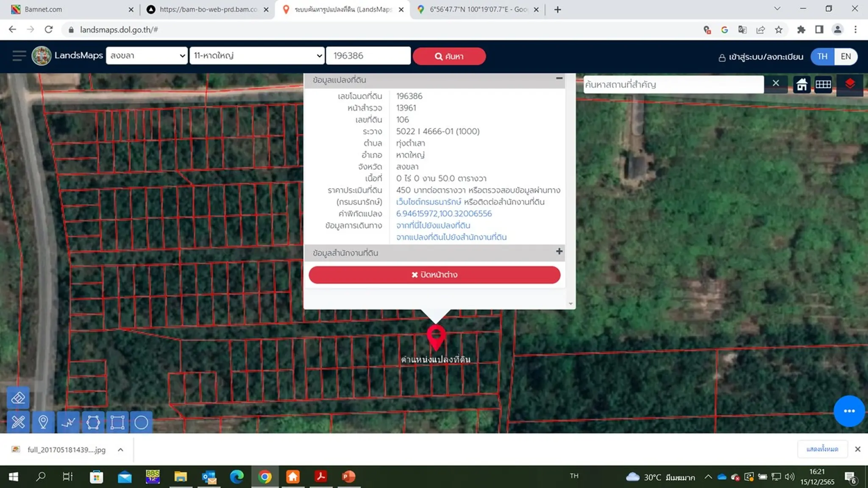Select the point marker tool
This screenshot has height=488, width=868.
pyautogui.click(x=43, y=422)
